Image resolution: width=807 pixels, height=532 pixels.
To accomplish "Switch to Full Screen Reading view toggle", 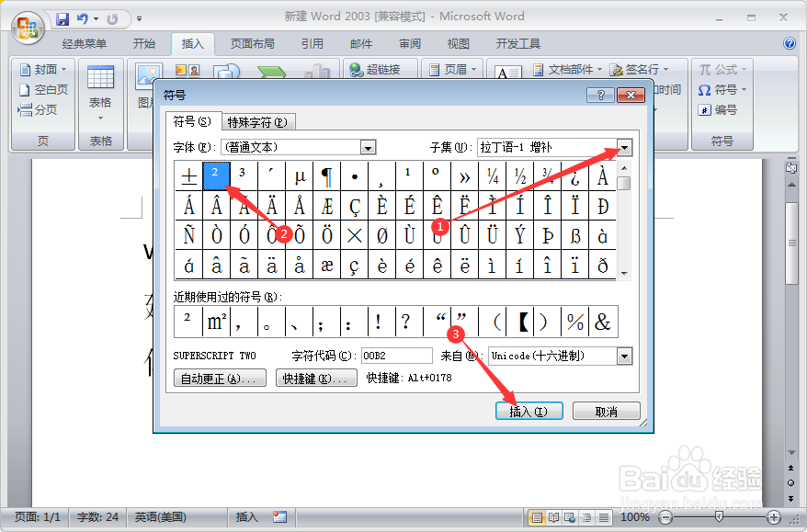I will [553, 517].
